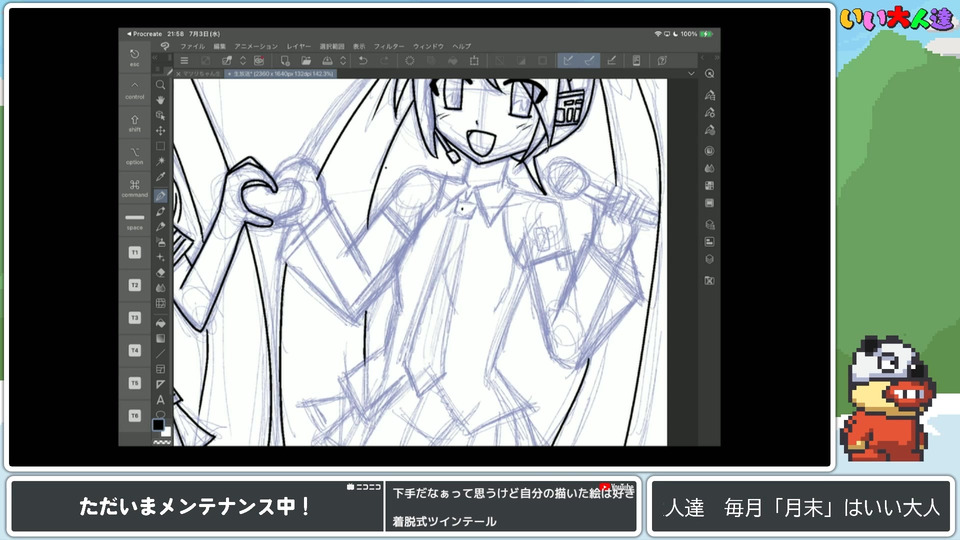The width and height of the screenshot is (960, 540).
Task: Click the black main color swatch
Action: coord(158,424)
